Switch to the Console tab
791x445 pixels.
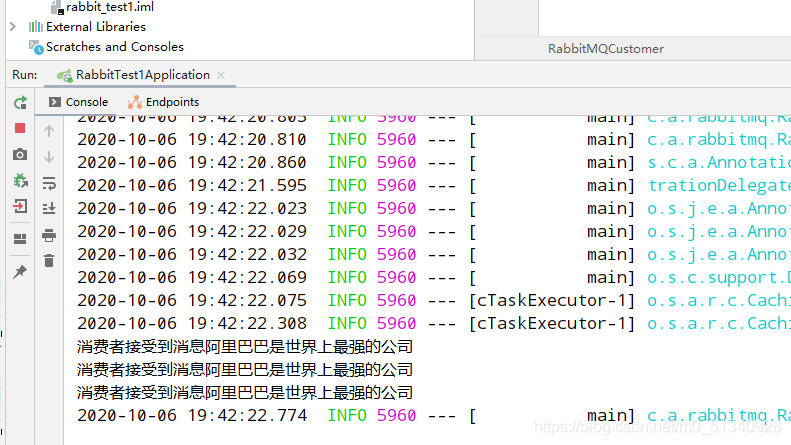click(78, 102)
